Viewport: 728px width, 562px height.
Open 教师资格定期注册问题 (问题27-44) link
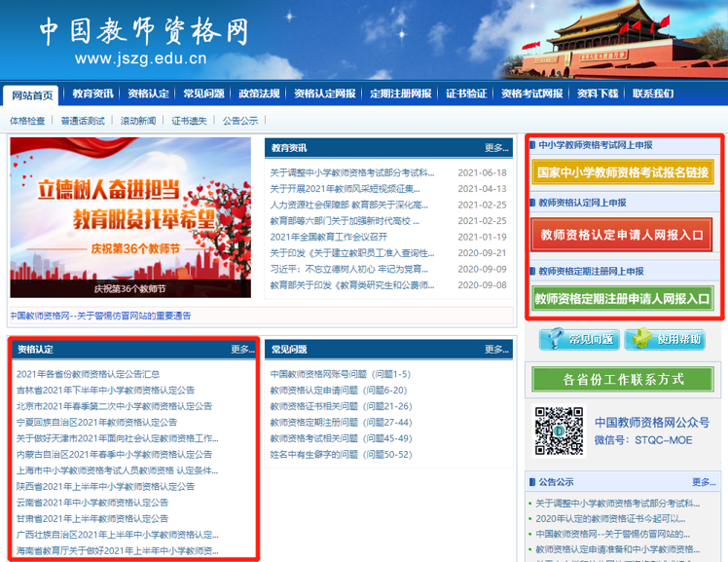(341, 422)
